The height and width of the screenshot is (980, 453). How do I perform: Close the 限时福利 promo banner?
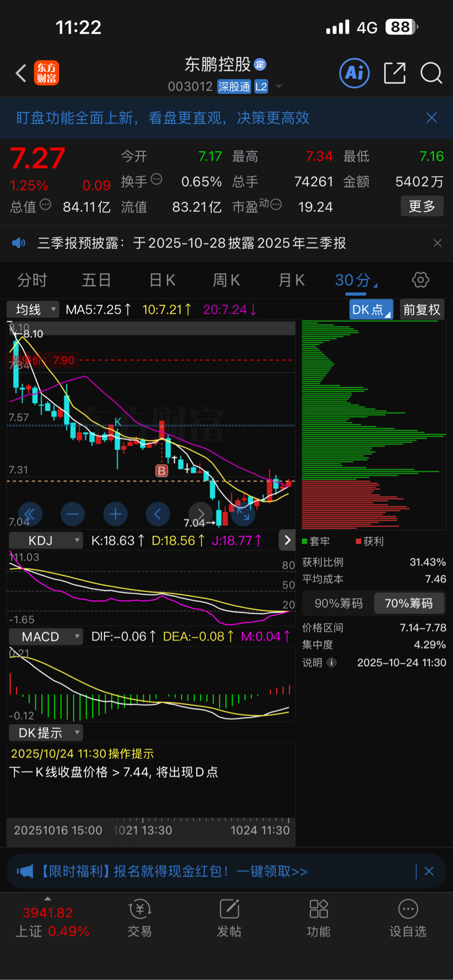pos(429,871)
